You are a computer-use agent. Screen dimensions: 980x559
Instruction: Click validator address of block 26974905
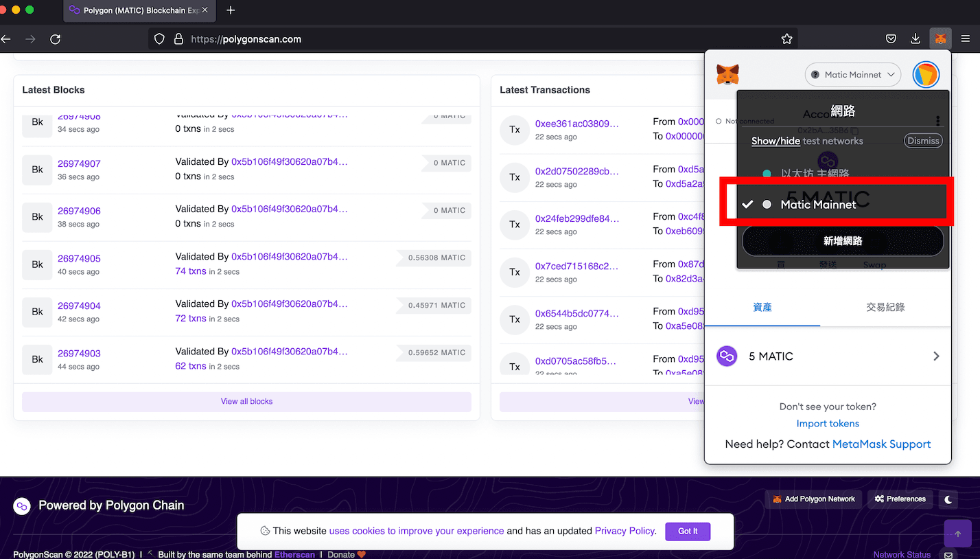coord(290,257)
